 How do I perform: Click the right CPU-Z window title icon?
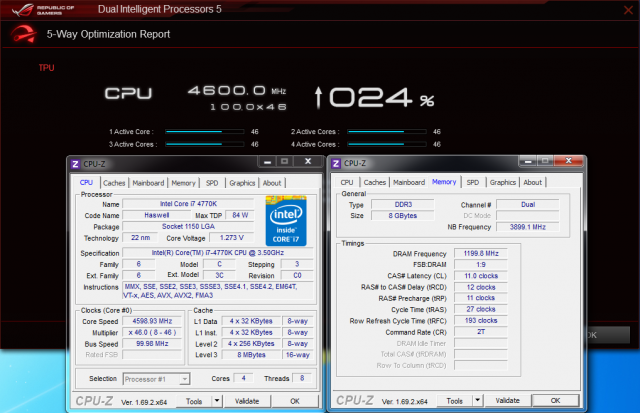coord(336,164)
